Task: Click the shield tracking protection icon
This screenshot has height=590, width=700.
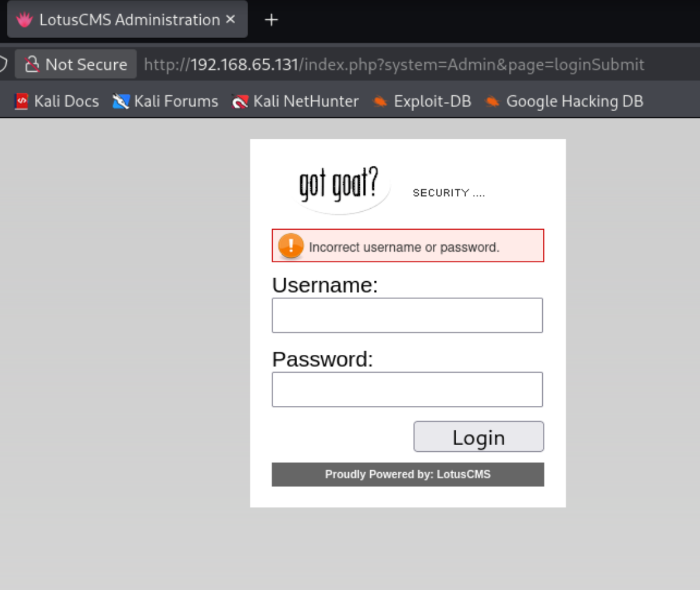Action: [2, 64]
